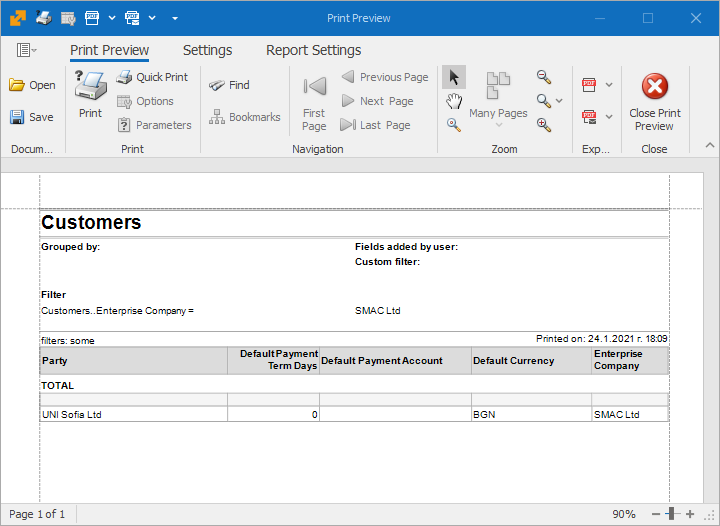Image resolution: width=720 pixels, height=526 pixels.
Task: Click the Enterprise Company column header
Action: (x=630, y=361)
